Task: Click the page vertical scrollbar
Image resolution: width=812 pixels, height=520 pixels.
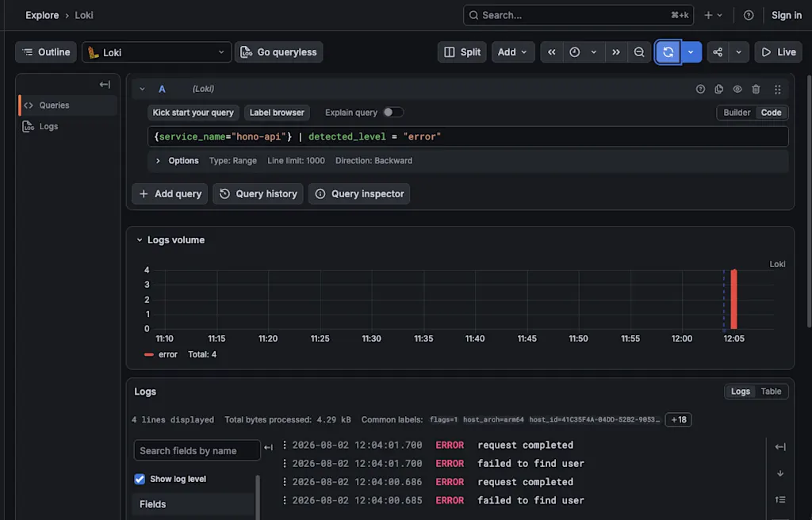Action: pyautogui.click(x=810, y=202)
